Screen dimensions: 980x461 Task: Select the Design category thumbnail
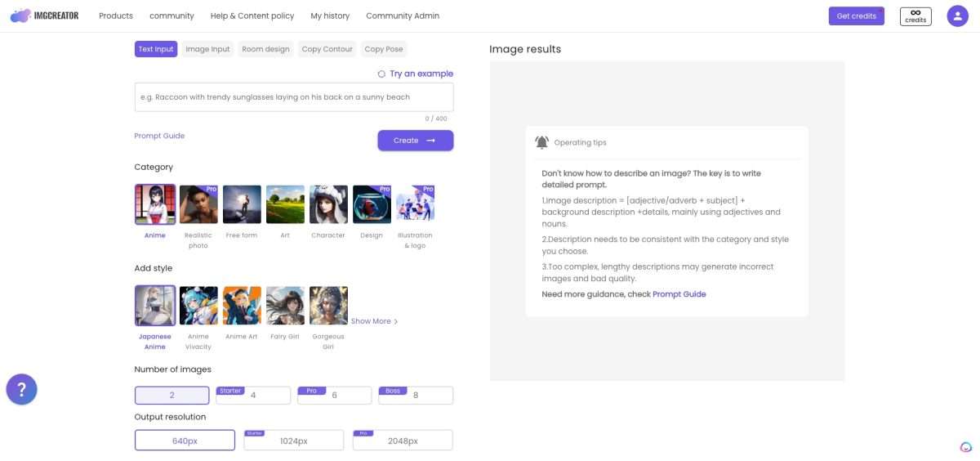coord(372,204)
